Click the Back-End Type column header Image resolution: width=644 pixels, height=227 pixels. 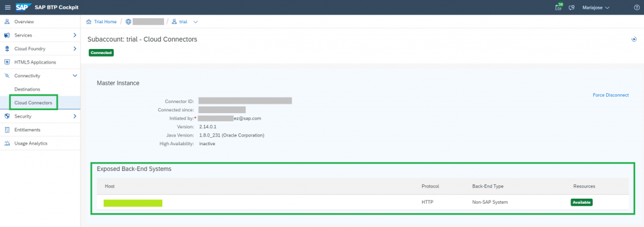point(487,186)
